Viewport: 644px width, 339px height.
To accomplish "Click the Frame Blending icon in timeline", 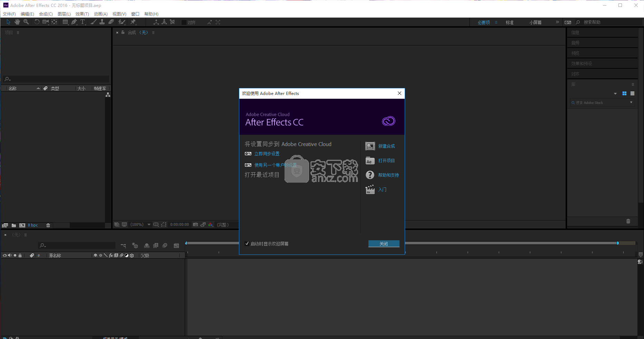I will [x=156, y=245].
